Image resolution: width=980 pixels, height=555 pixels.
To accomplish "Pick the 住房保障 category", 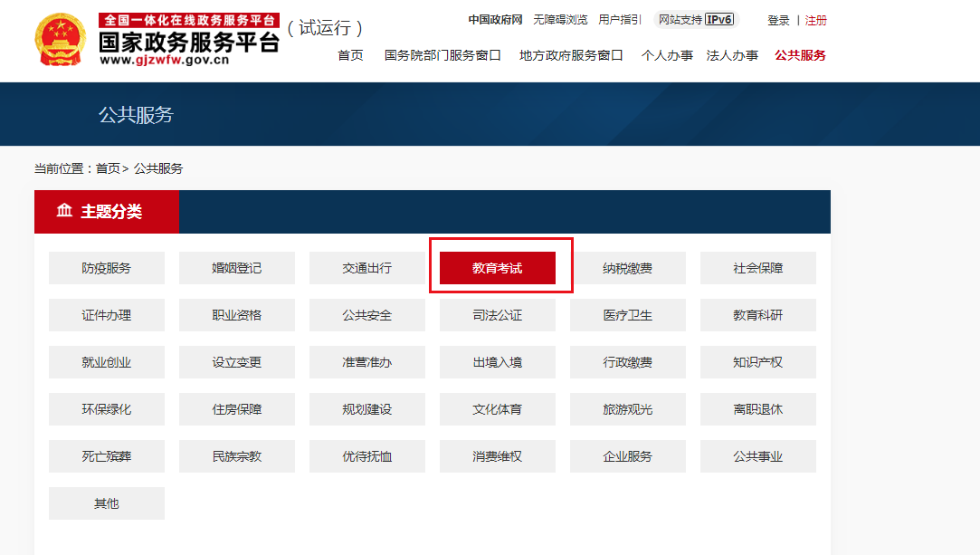I will pyautogui.click(x=237, y=409).
